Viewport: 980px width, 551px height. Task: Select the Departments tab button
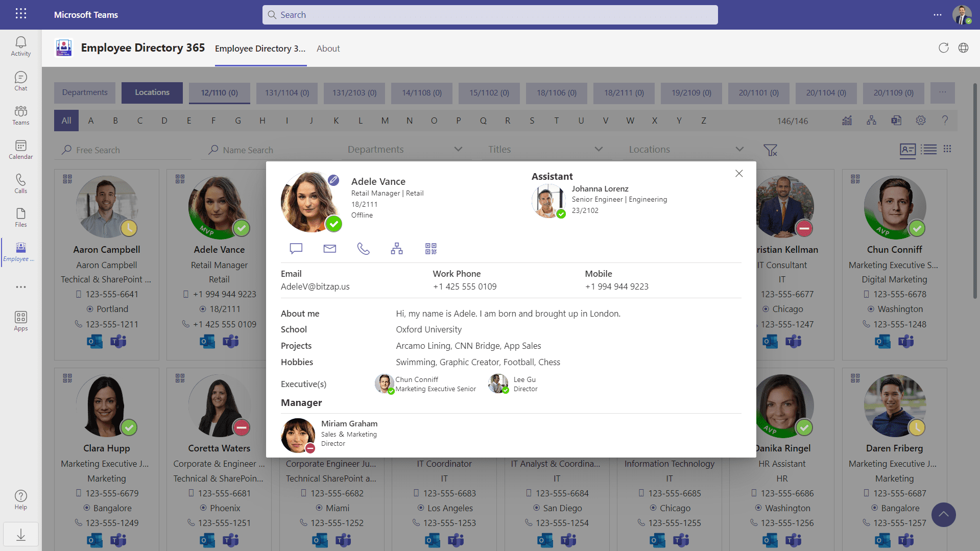(85, 92)
